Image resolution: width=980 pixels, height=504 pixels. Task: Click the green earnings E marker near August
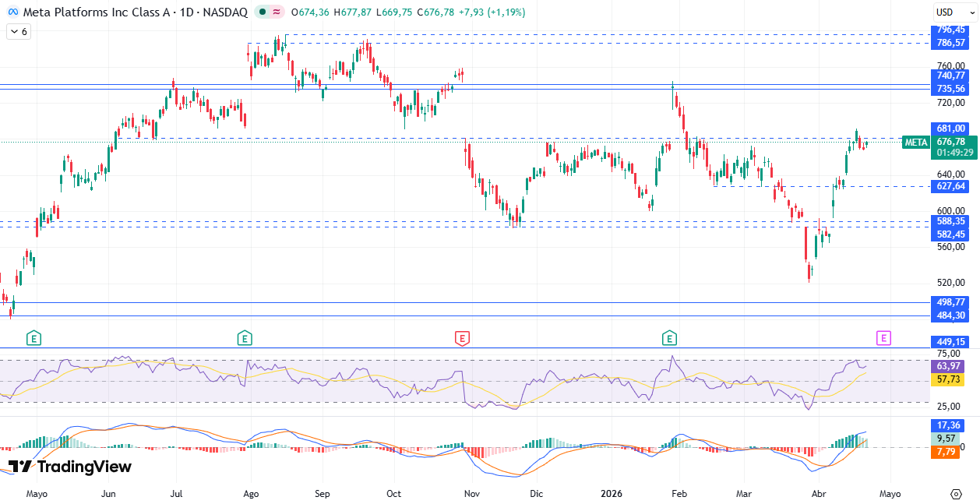245,338
